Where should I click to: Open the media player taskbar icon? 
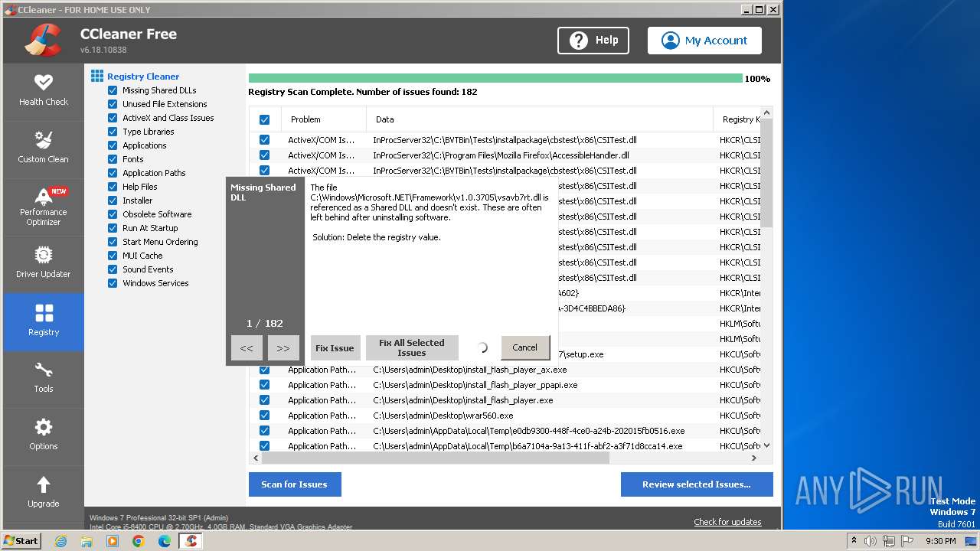point(113,541)
